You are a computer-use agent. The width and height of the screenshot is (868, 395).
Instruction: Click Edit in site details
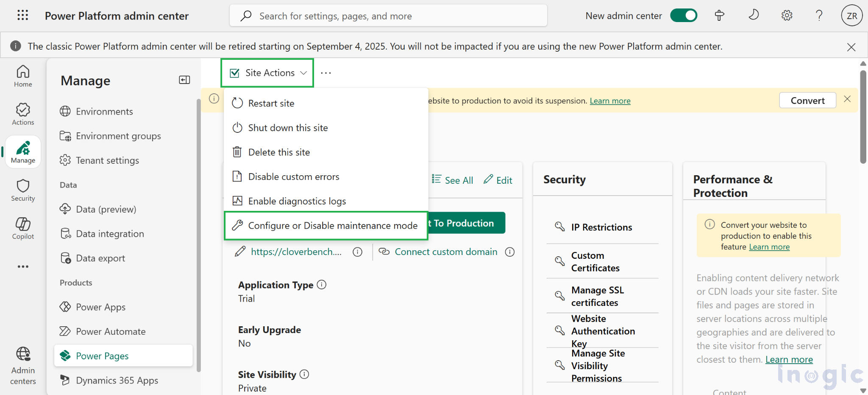[498, 180]
